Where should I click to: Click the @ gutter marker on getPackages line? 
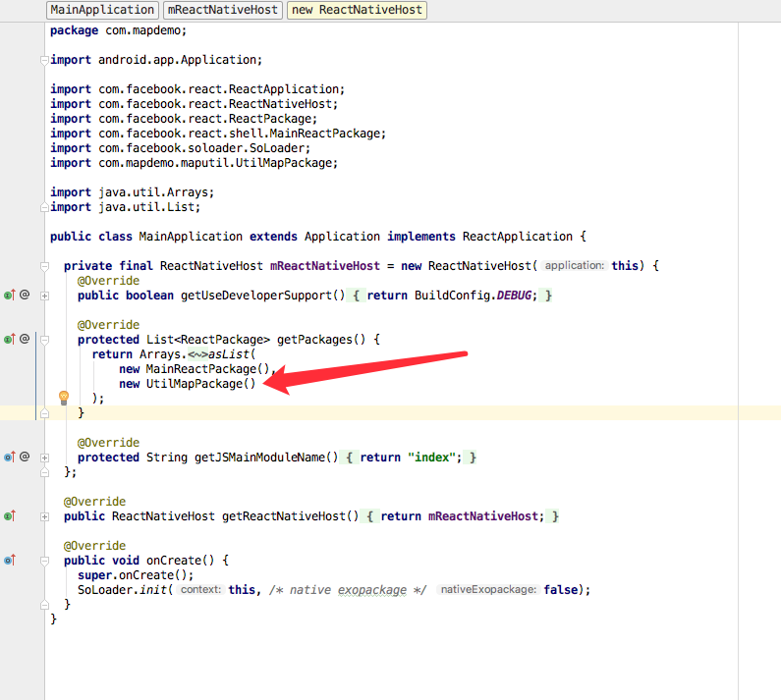point(25,339)
